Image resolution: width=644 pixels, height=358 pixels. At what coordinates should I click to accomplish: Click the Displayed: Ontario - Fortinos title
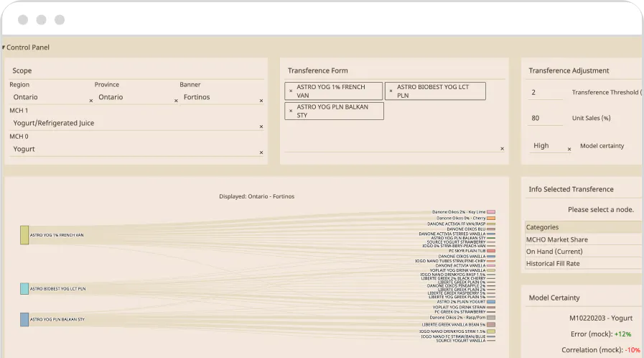257,196
